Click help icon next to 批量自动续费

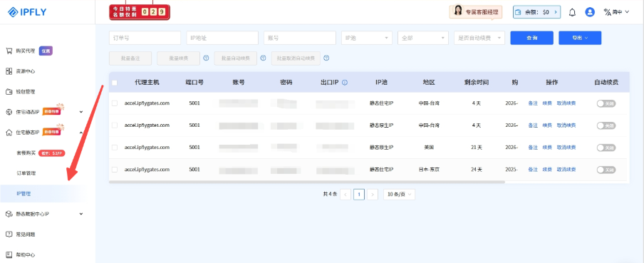coord(264,58)
